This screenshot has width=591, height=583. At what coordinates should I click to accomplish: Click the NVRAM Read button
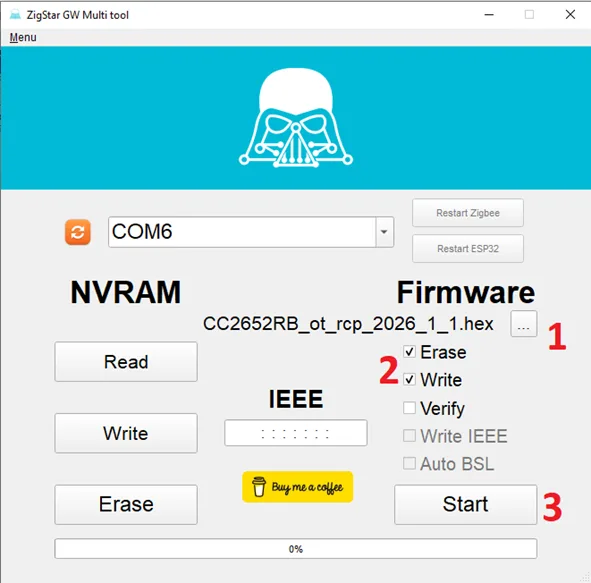(126, 362)
